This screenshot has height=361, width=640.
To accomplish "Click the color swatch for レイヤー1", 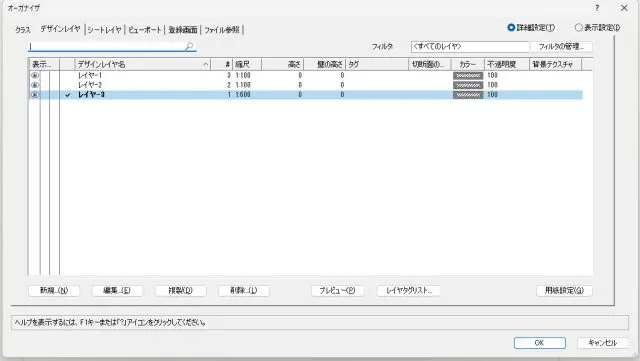I will [x=468, y=76].
